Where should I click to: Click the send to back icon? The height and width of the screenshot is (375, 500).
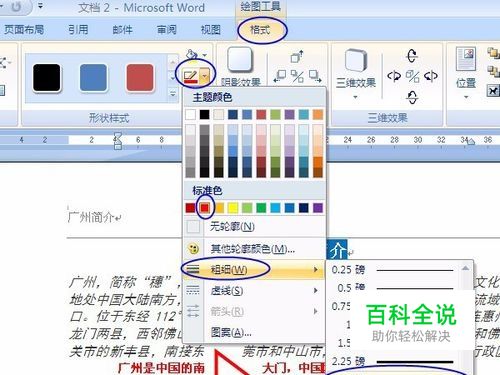(493, 71)
